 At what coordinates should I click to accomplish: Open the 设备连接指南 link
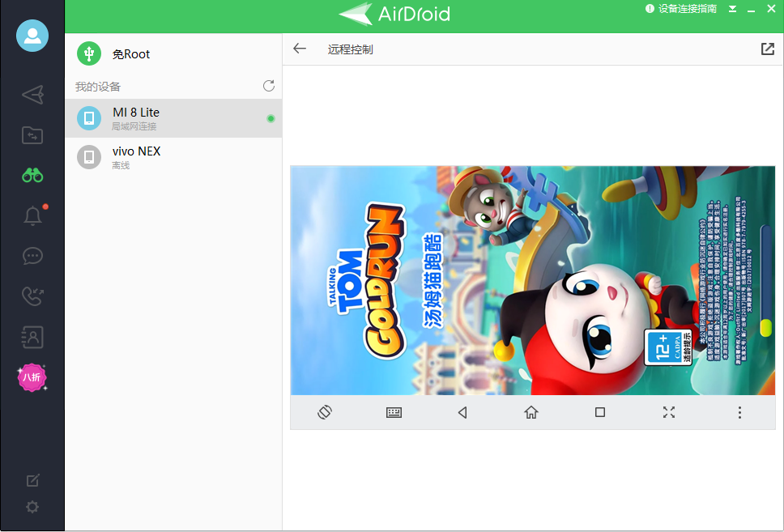pos(681,8)
